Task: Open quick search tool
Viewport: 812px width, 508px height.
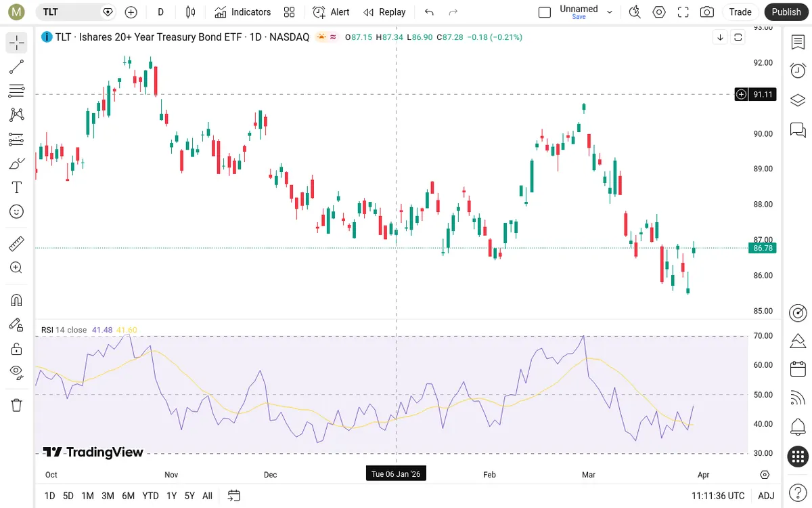Action: pos(635,12)
